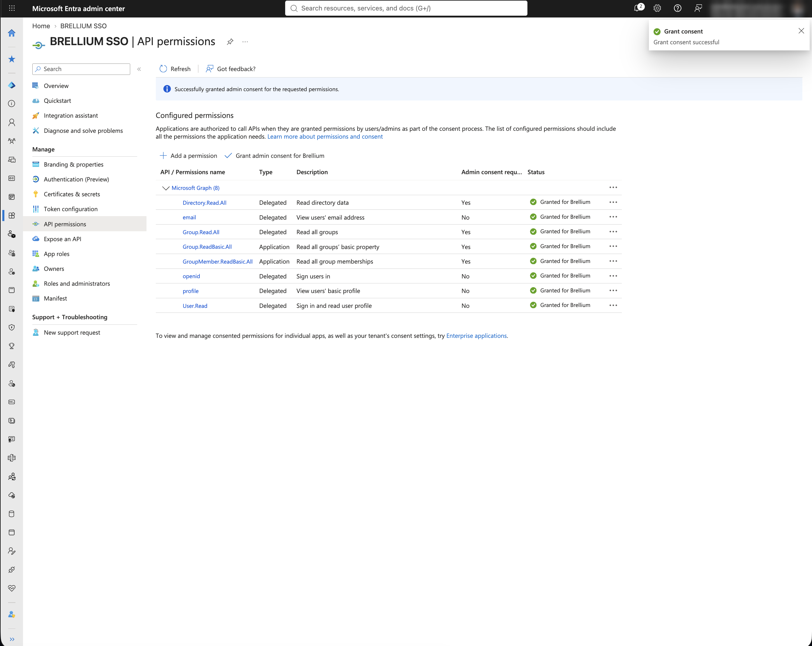Open more options ellipsis beside page title
The height and width of the screenshot is (646, 812).
(245, 42)
